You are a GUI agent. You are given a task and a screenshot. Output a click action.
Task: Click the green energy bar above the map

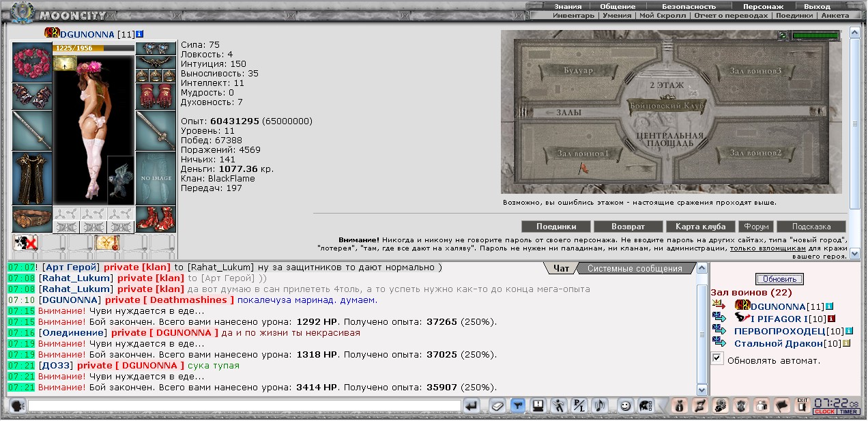click(x=815, y=35)
